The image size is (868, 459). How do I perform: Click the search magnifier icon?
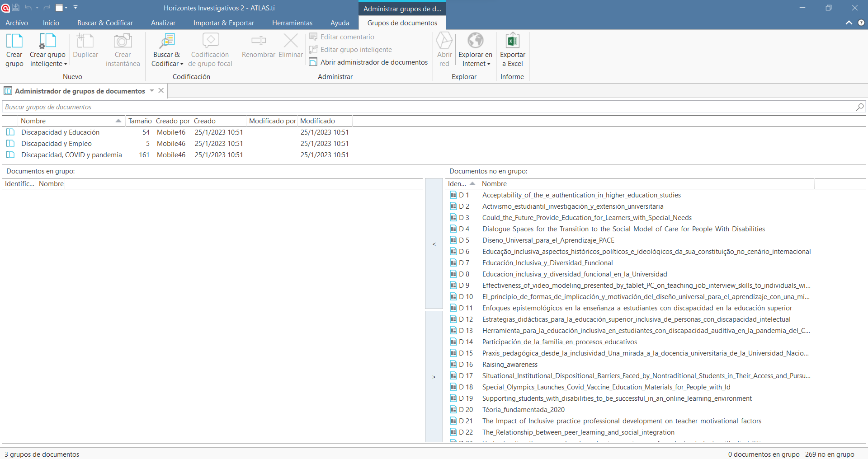point(859,107)
